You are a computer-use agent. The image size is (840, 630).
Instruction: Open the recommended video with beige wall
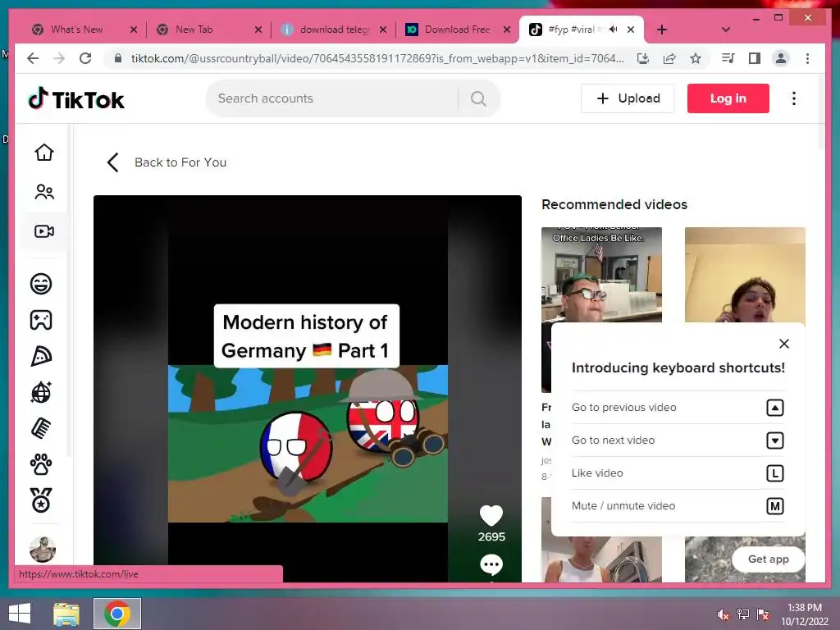point(745,274)
